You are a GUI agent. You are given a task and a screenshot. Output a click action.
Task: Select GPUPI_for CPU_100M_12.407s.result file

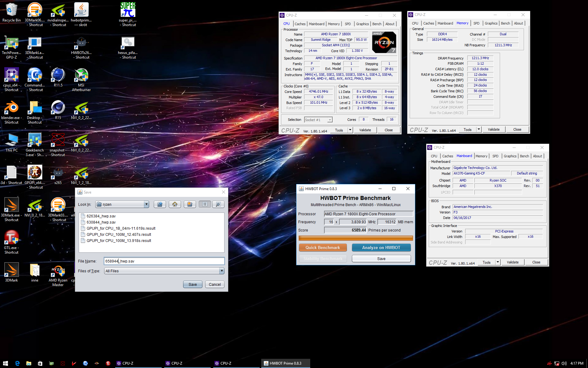point(116,234)
